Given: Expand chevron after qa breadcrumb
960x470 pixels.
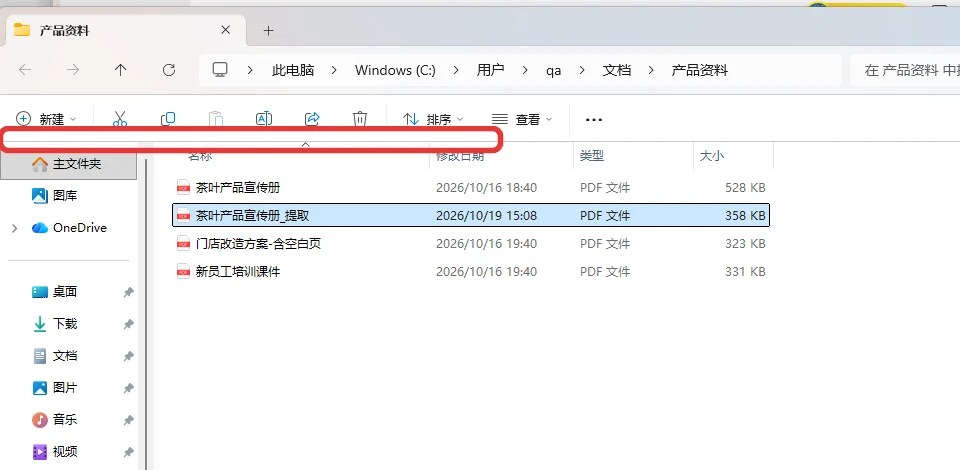Looking at the screenshot, I should click(582, 70).
